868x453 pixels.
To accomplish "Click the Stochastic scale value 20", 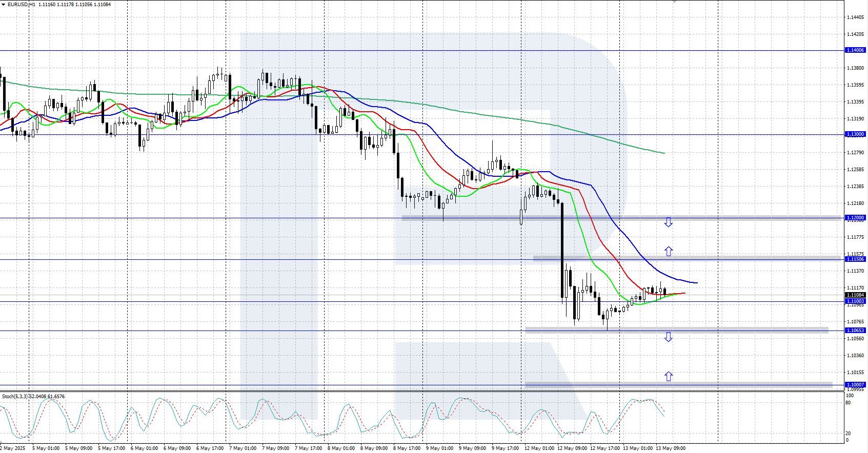I will point(848,434).
